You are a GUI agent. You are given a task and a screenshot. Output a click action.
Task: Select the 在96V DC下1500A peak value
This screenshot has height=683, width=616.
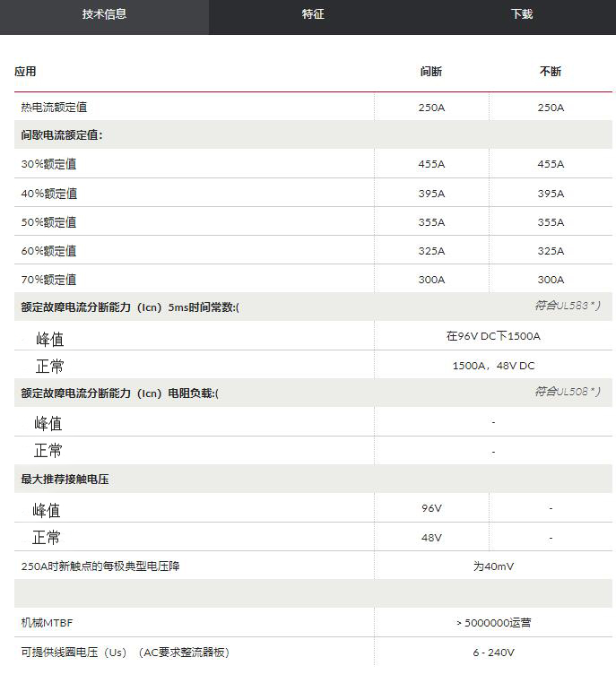pyautogui.click(x=493, y=337)
